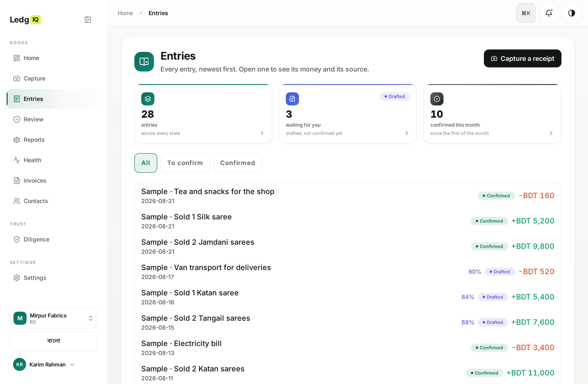Image resolution: width=588 pixels, height=384 pixels.
Task: Open Tea and snacks for the shop entry
Action: click(x=348, y=196)
